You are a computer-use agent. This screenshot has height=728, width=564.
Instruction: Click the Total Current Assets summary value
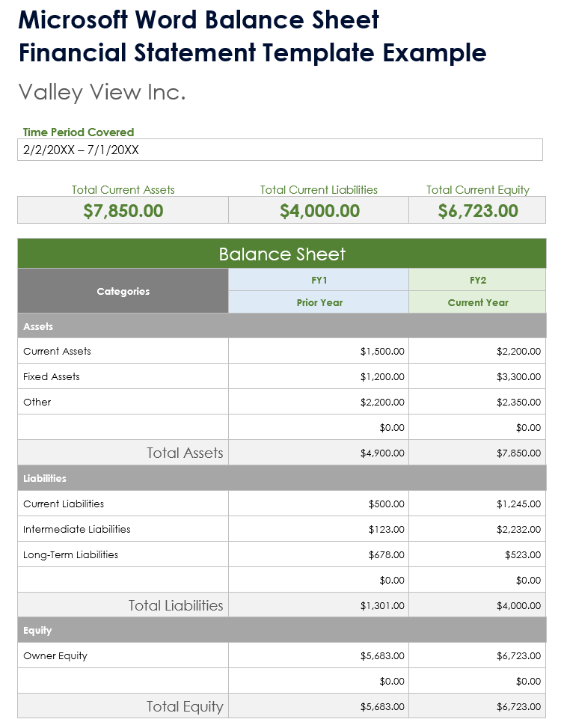(x=123, y=211)
